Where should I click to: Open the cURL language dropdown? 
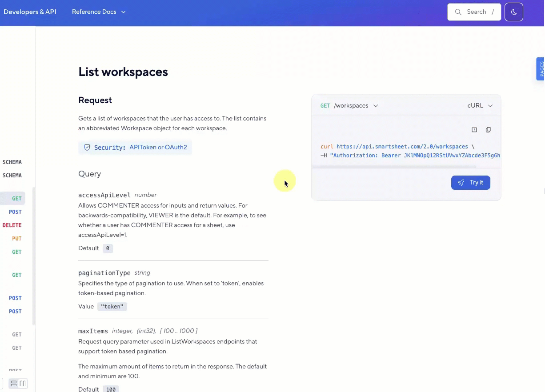coord(480,106)
